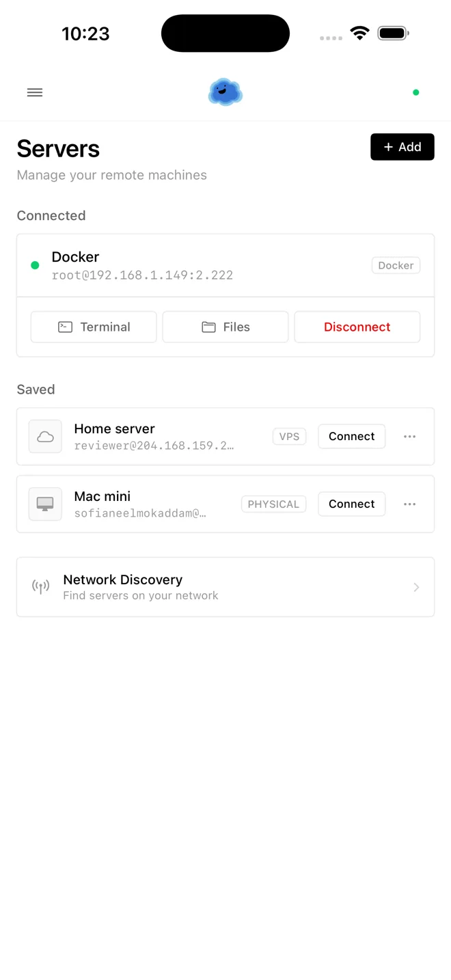
Task: Tap the Docker tag badge
Action: [x=396, y=265]
